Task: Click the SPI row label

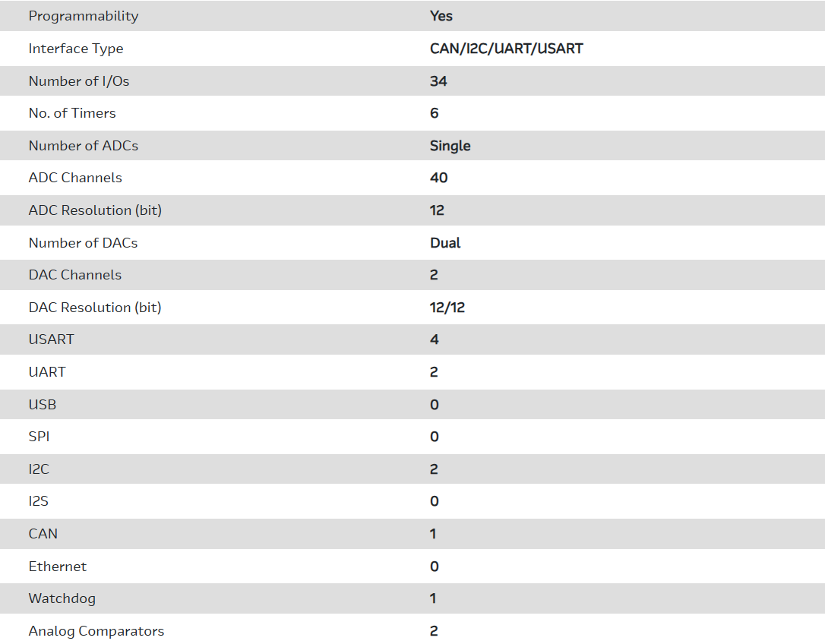Action: click(x=40, y=437)
